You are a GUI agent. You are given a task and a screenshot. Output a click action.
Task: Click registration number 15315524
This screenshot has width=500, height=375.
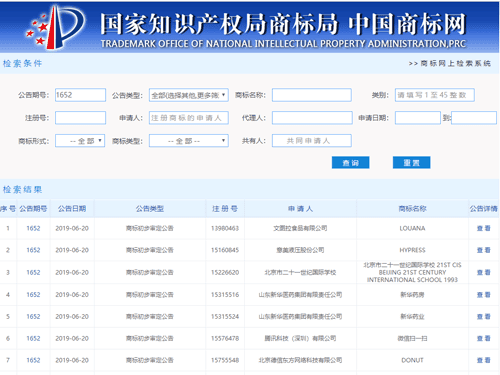(225, 316)
